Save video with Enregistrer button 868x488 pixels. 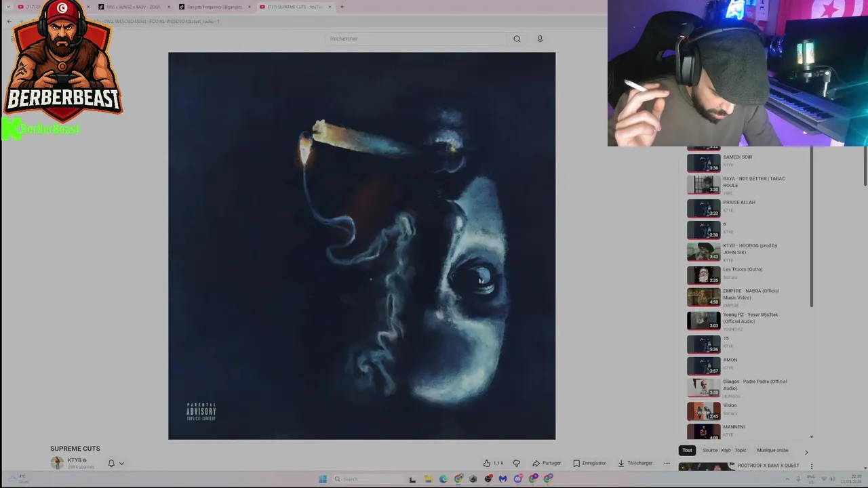click(x=589, y=464)
